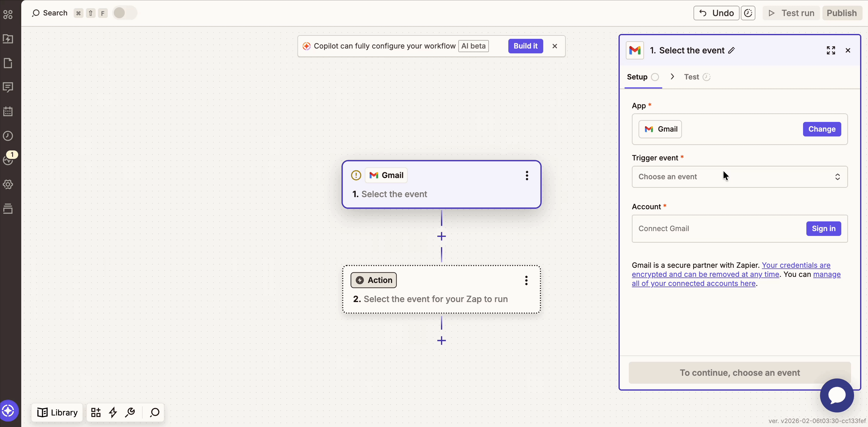Open Gmail step three-dot menu

pyautogui.click(x=527, y=176)
